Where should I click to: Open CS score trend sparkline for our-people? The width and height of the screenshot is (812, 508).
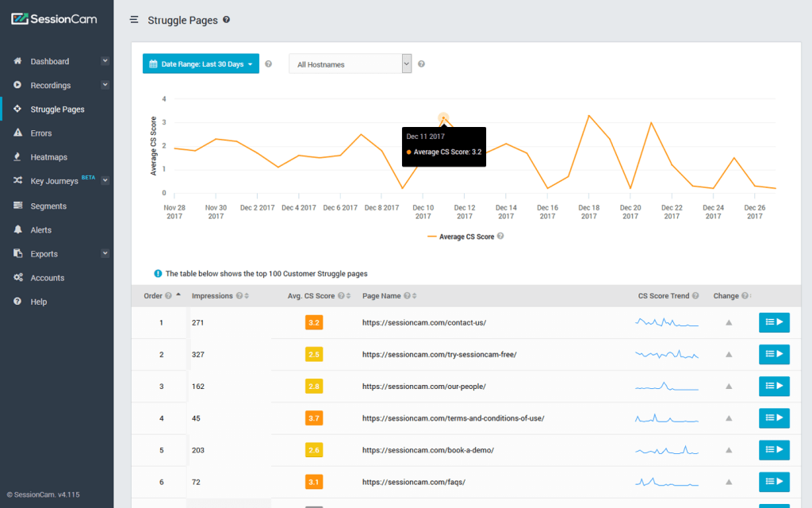click(667, 387)
